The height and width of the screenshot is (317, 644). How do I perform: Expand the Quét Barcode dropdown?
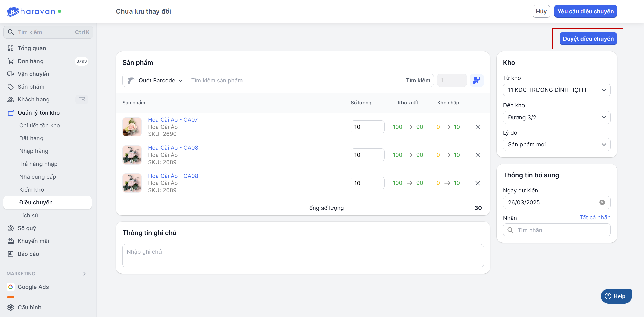pyautogui.click(x=155, y=80)
